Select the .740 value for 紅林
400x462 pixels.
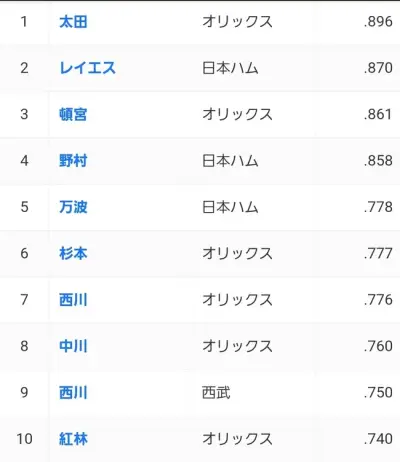378,439
